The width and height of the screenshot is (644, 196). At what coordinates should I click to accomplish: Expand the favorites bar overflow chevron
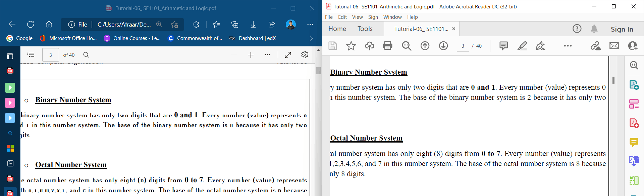[311, 38]
